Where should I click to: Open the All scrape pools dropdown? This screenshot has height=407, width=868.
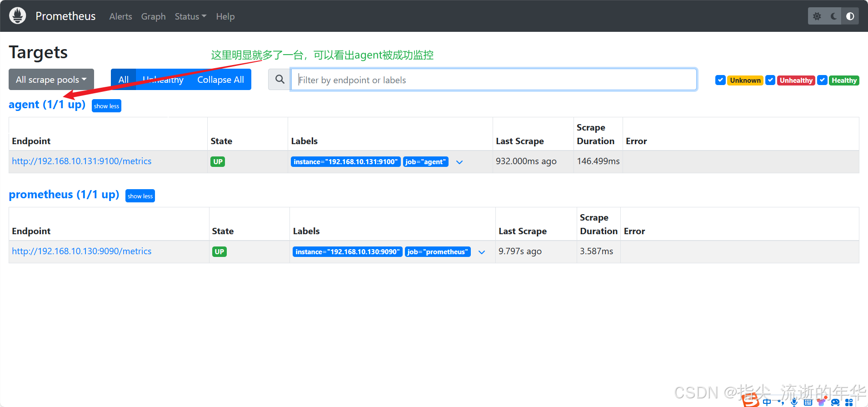[51, 80]
